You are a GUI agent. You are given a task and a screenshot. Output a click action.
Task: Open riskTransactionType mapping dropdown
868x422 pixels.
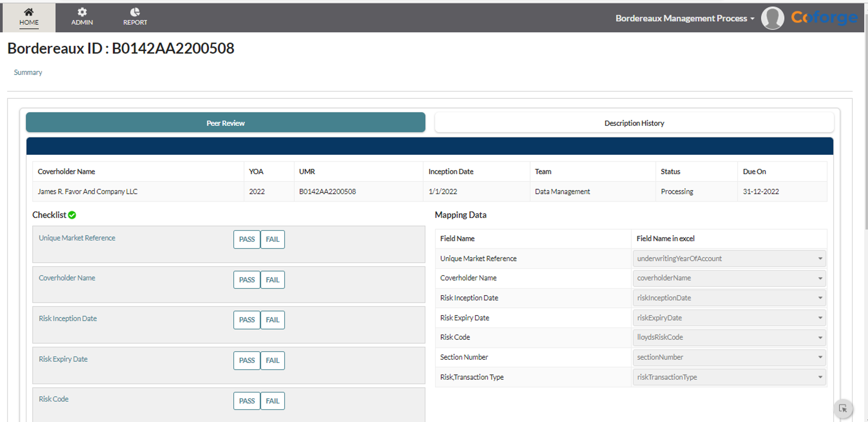(x=729, y=377)
